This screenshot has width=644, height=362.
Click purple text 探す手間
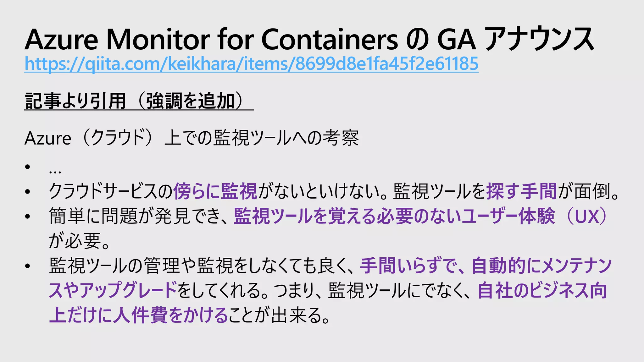522,191
